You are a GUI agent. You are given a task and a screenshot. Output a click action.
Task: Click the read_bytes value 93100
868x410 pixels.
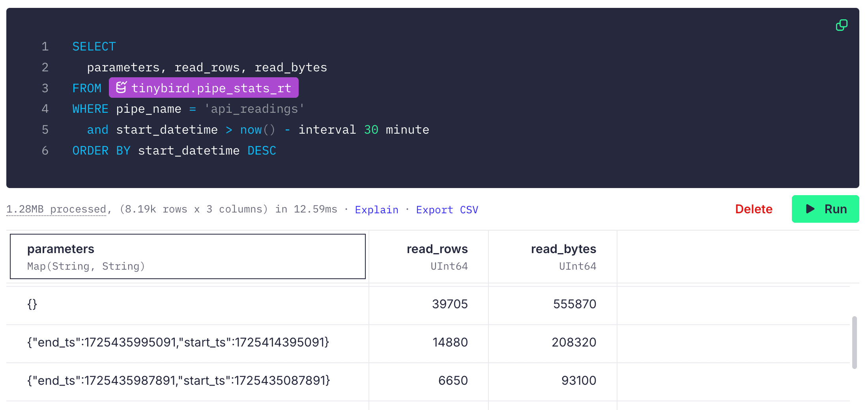pyautogui.click(x=578, y=380)
